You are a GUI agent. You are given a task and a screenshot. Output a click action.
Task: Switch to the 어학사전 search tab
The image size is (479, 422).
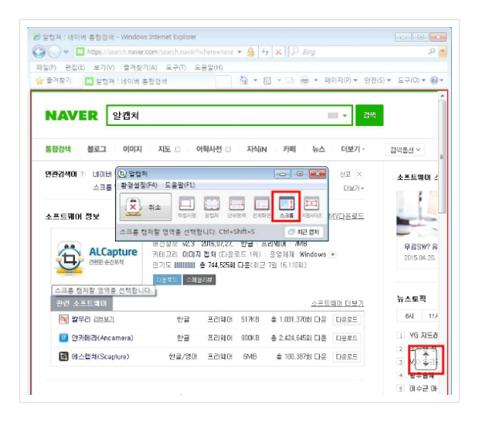click(209, 149)
